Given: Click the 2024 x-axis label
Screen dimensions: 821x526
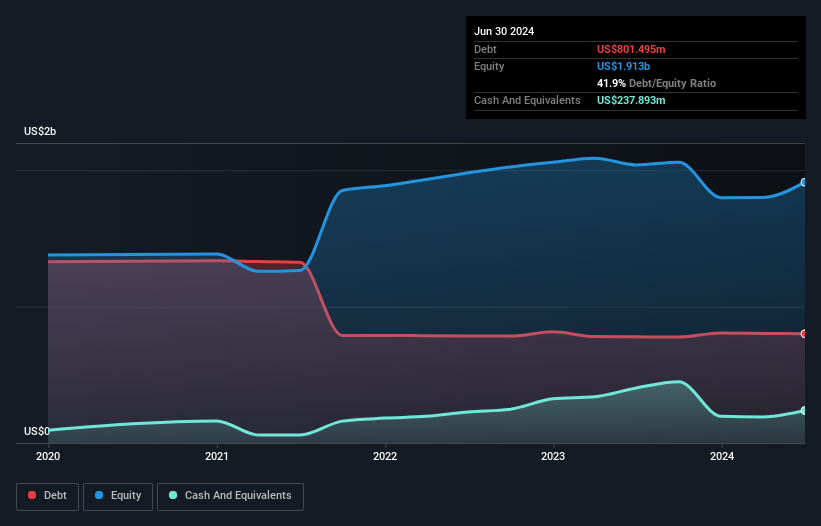Looking at the screenshot, I should (x=722, y=456).
